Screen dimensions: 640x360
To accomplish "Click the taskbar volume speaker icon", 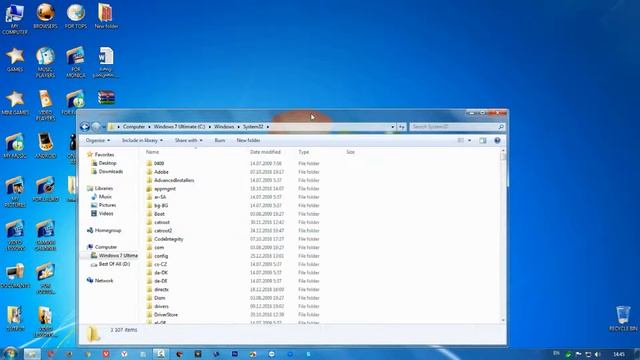I will click(x=598, y=354).
